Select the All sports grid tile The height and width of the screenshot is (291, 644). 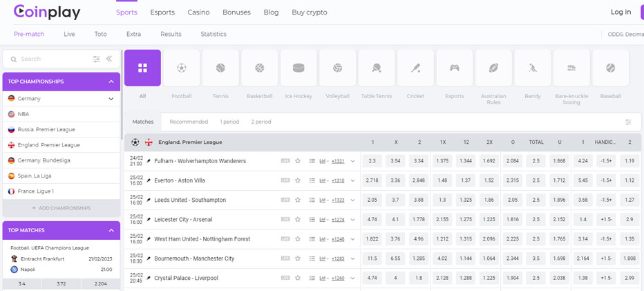point(142,68)
